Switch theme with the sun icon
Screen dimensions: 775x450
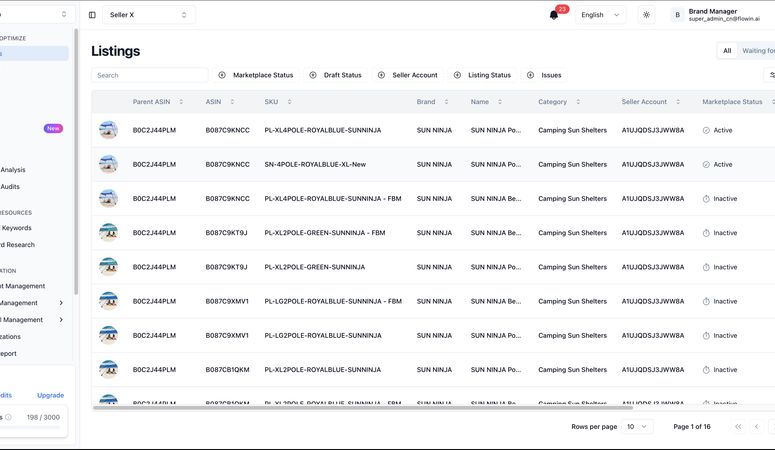pyautogui.click(x=646, y=15)
